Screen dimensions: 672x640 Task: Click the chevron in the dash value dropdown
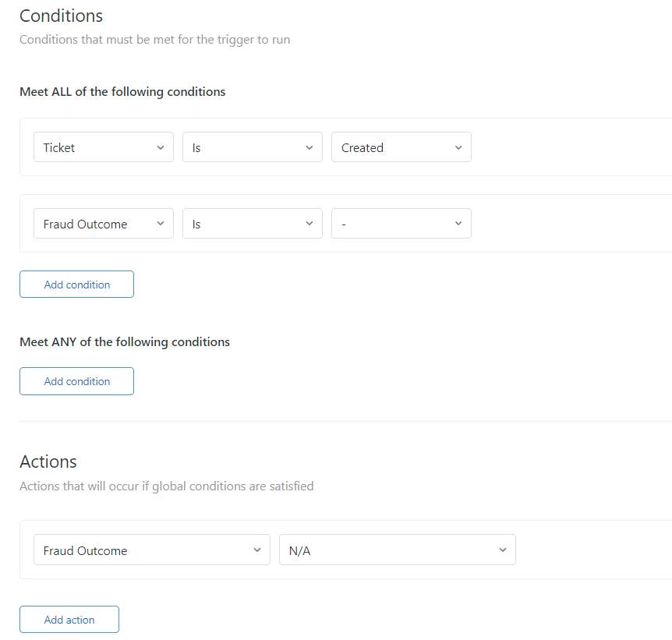[x=458, y=224]
